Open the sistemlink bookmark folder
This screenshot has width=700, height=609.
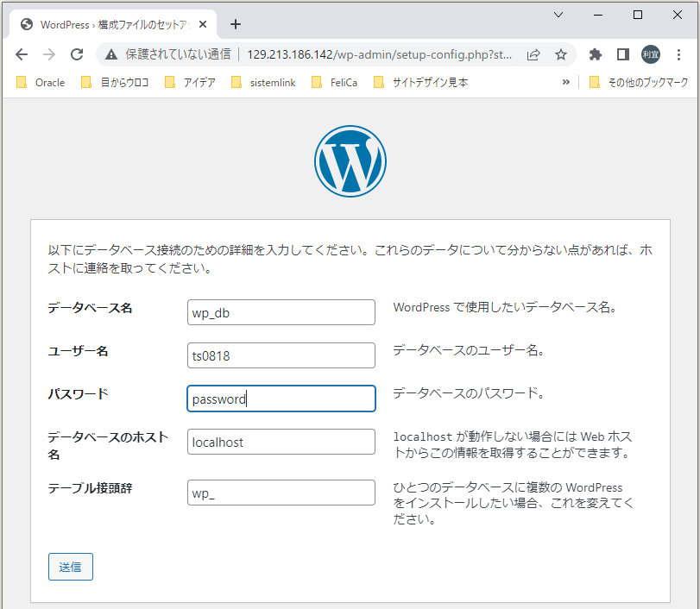point(263,83)
